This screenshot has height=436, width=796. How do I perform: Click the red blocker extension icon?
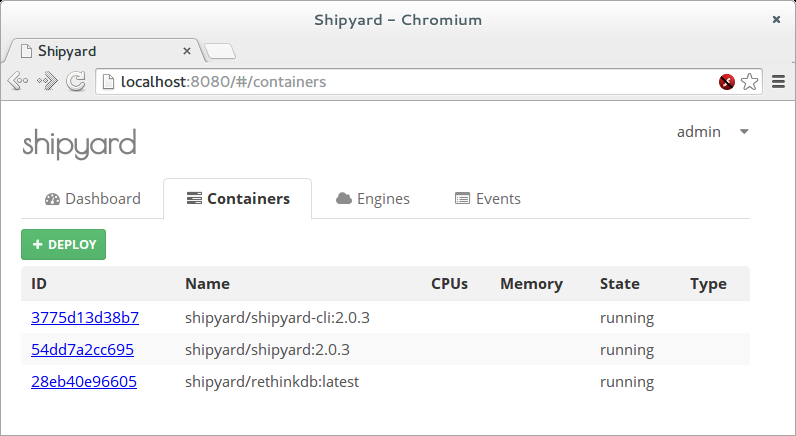pyautogui.click(x=727, y=82)
